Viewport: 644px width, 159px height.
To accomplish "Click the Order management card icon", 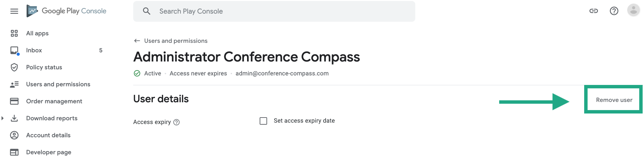I will point(14,101).
